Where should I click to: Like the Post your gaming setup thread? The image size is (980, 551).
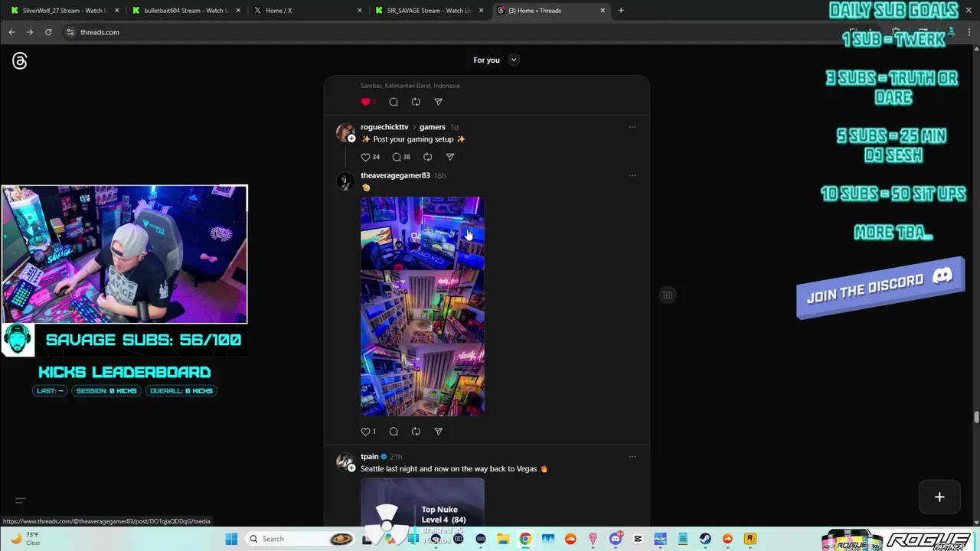[366, 157]
